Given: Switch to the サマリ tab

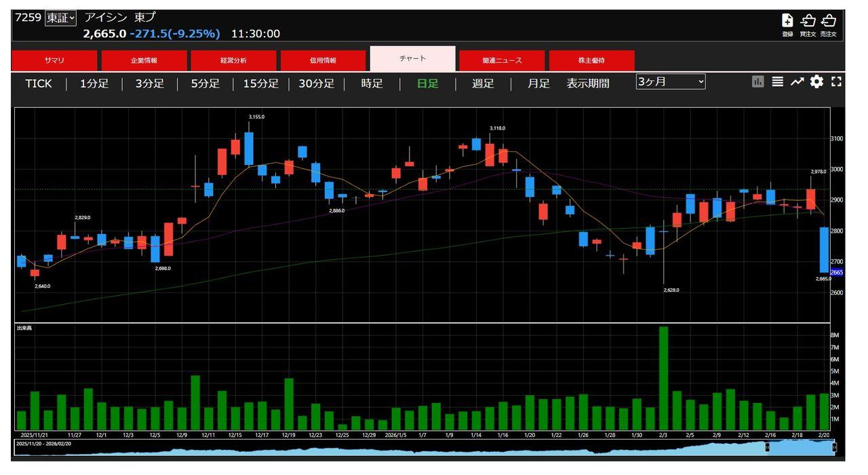Looking at the screenshot, I should pos(54,60).
